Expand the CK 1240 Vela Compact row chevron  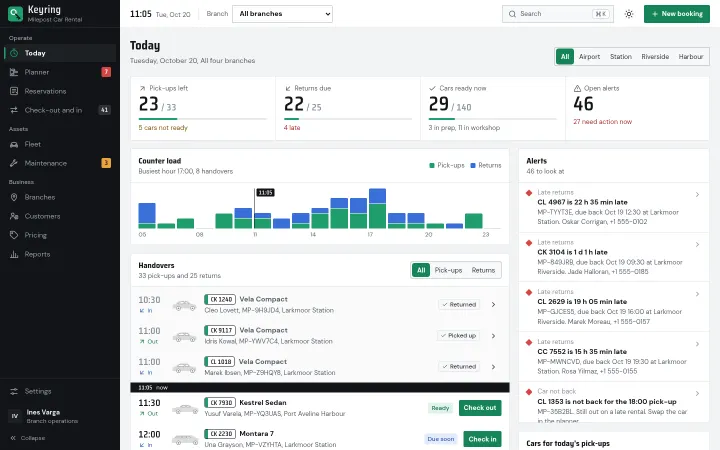coord(493,304)
